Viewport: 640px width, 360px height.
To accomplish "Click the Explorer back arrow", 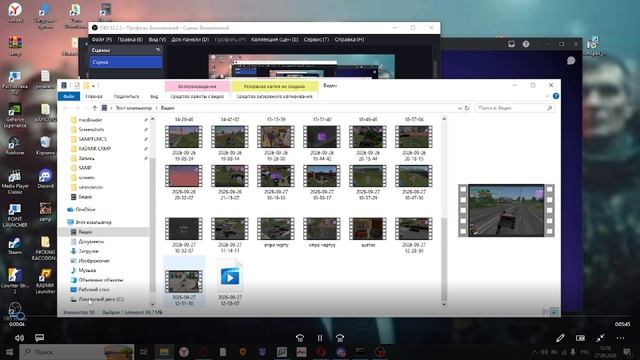I will click(65, 108).
